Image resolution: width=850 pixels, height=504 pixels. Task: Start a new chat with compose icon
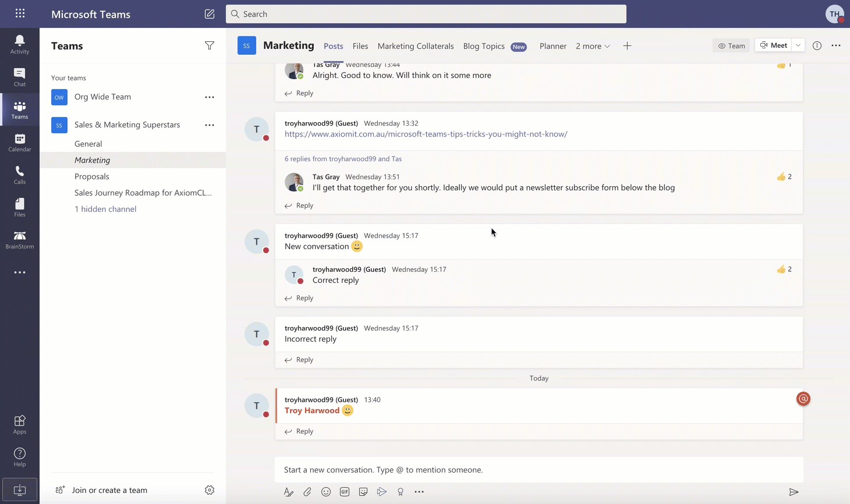(210, 13)
